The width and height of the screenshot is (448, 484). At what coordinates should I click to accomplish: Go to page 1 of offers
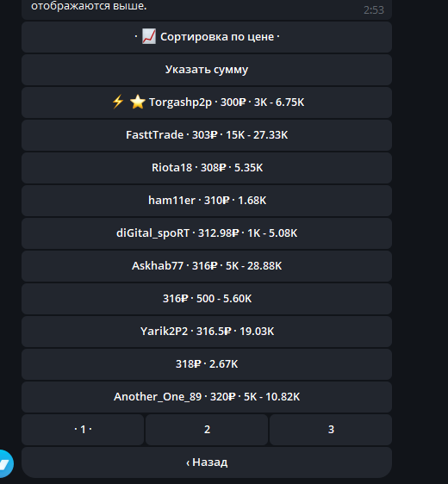click(x=83, y=430)
